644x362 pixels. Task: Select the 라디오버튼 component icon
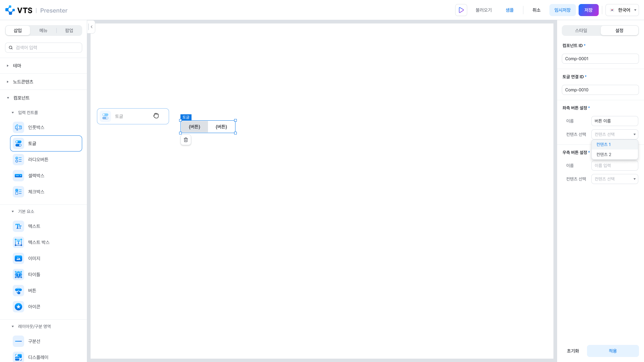point(18,160)
